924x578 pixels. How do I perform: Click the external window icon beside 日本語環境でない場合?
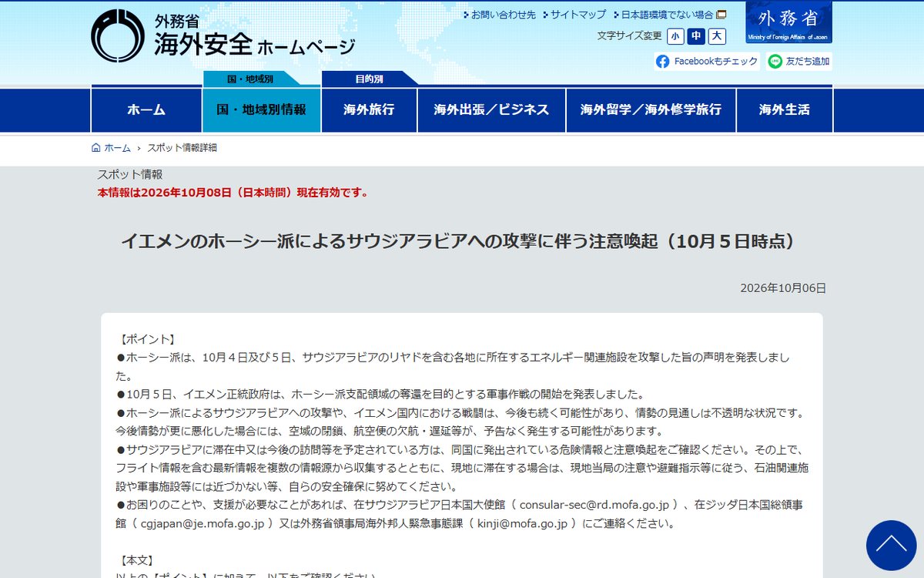pyautogui.click(x=721, y=15)
